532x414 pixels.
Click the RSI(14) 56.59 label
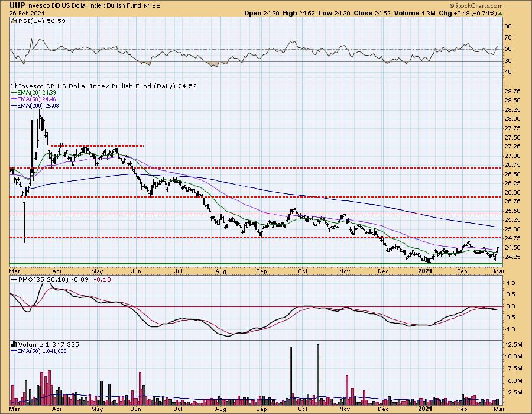41,21
